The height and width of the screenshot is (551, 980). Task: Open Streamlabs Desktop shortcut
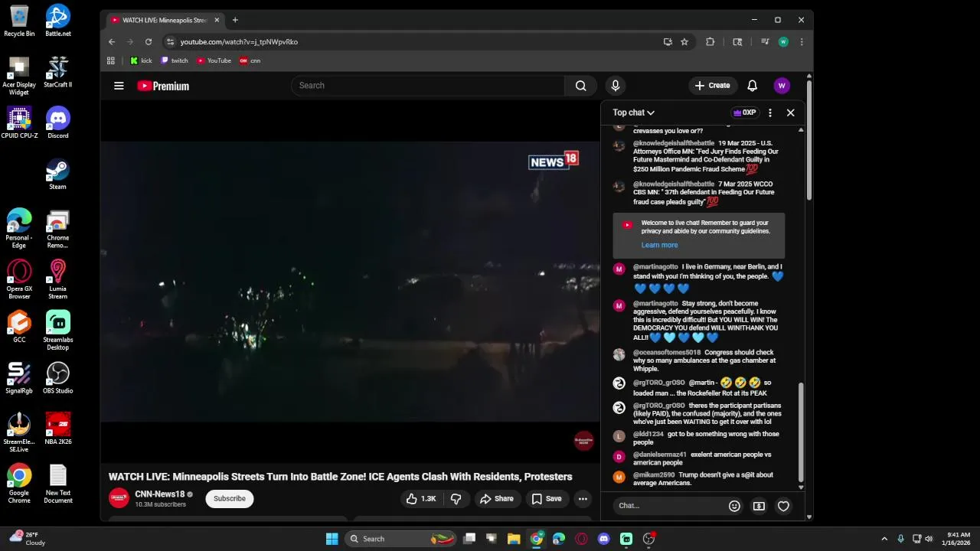tap(58, 331)
